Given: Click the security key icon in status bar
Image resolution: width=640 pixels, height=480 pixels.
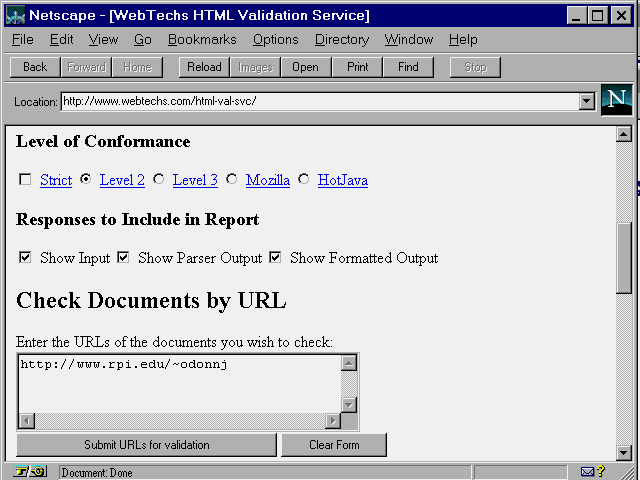Looking at the screenshot, I should coord(30,472).
